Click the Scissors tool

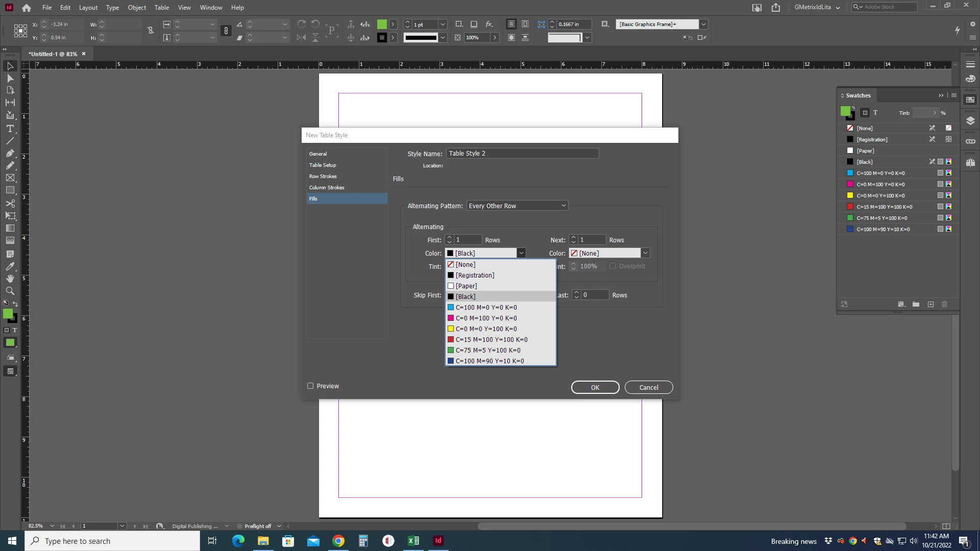[x=10, y=203]
